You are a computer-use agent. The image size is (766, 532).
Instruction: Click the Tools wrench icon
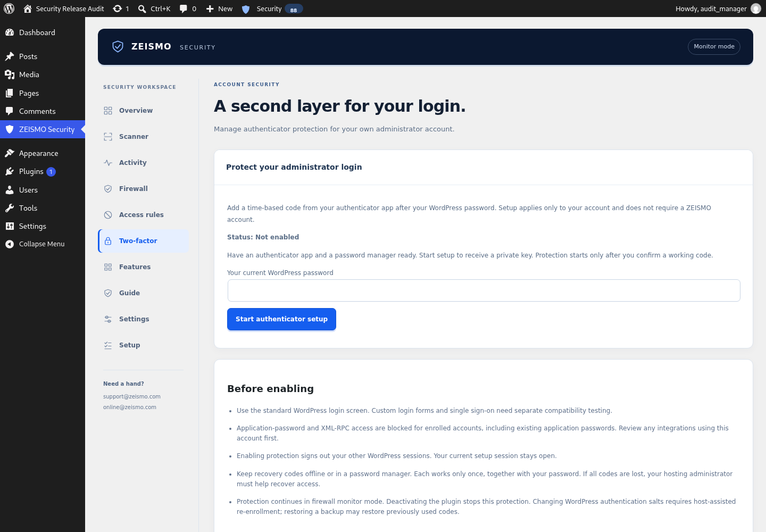10,208
